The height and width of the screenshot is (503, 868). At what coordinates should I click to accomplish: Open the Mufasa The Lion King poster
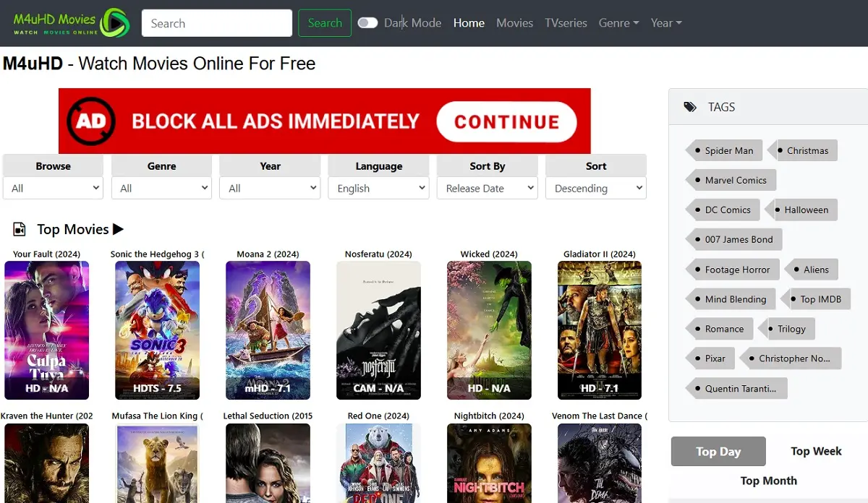[157, 463]
